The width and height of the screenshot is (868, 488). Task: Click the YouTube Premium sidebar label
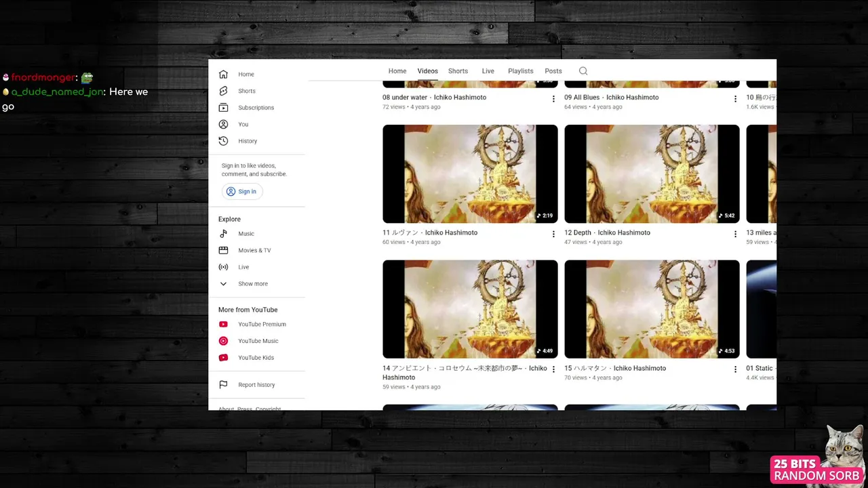point(262,325)
